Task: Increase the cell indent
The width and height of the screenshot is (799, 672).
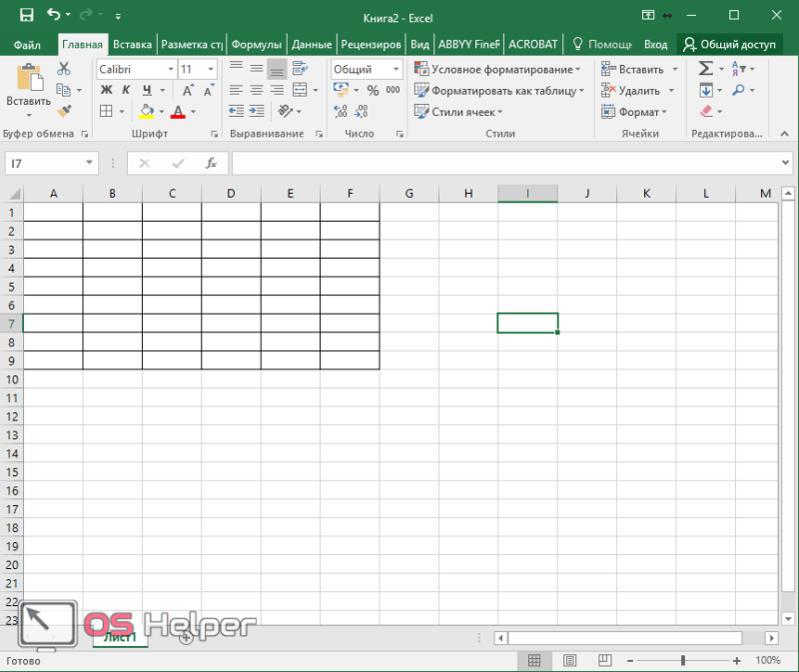Action: coord(257,111)
